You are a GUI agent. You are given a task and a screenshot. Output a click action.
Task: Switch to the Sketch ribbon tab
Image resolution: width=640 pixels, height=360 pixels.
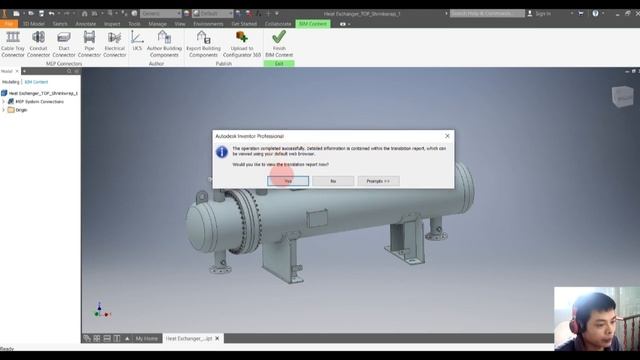pos(60,24)
